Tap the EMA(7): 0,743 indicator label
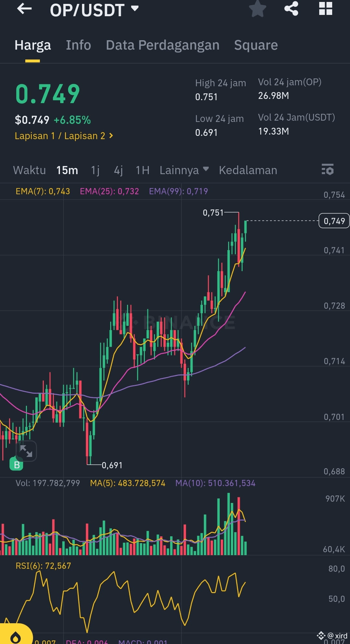Screen dimensions: 350x644 click(x=43, y=191)
